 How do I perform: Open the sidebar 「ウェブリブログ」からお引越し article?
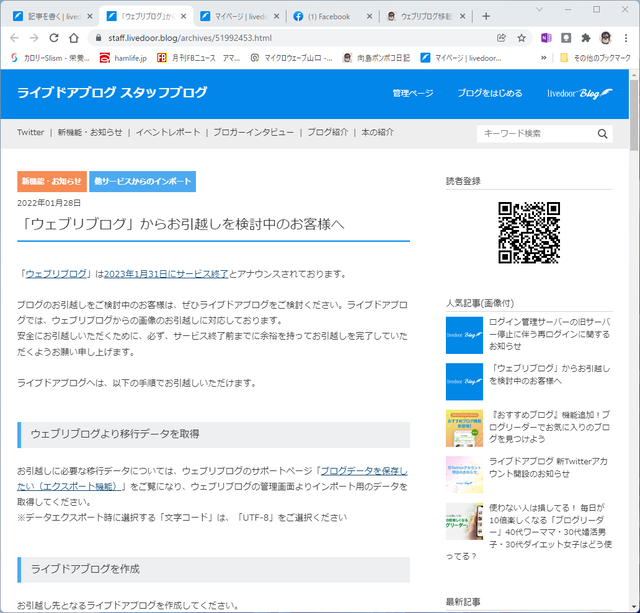click(549, 374)
